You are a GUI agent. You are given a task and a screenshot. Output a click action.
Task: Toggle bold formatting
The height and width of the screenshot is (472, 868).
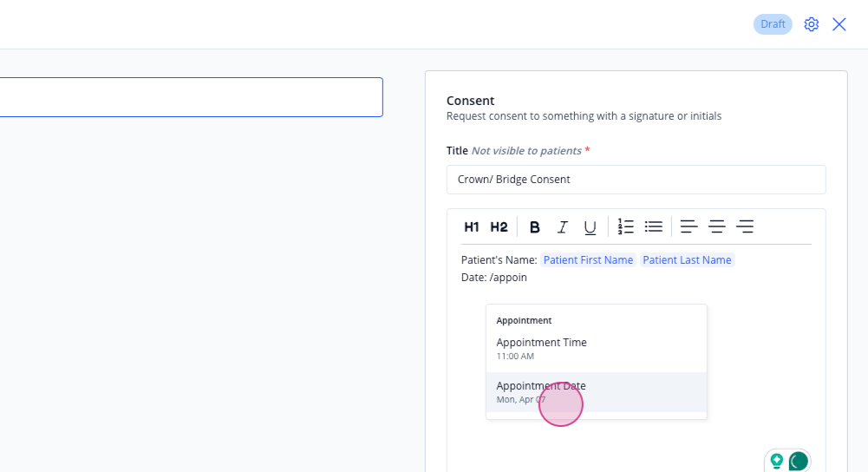(x=534, y=227)
